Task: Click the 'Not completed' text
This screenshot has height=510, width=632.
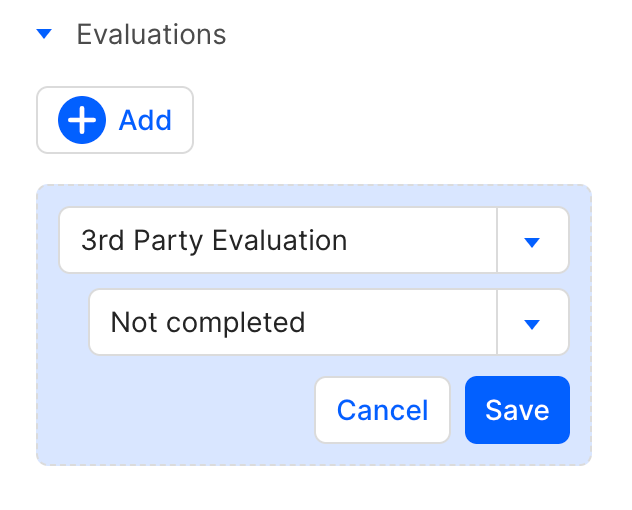Action: 207,323
